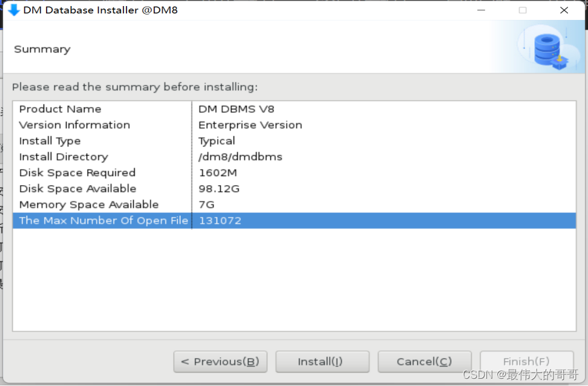Click the disabled Finish(F) button
Screen dimensions: 588x386
point(527,361)
